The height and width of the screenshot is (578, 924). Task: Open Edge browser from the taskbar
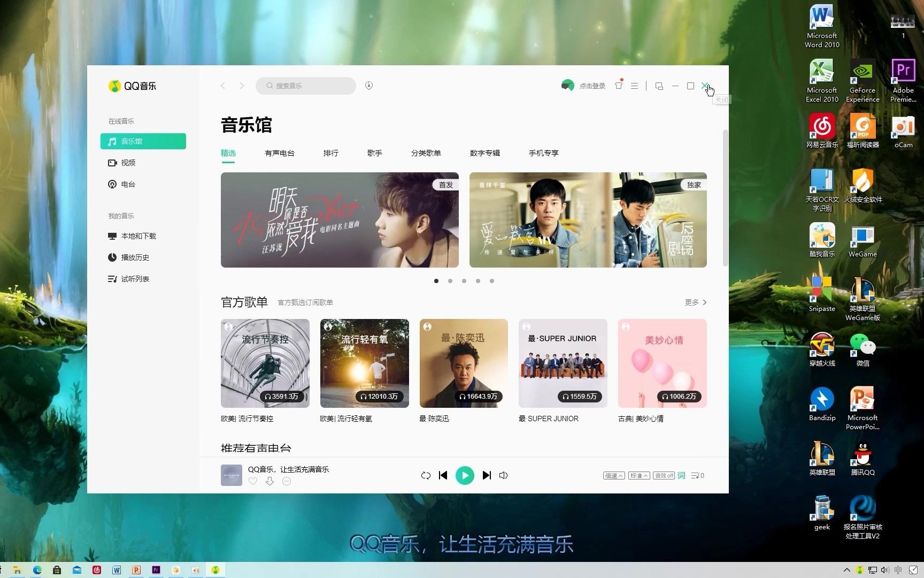[37, 570]
